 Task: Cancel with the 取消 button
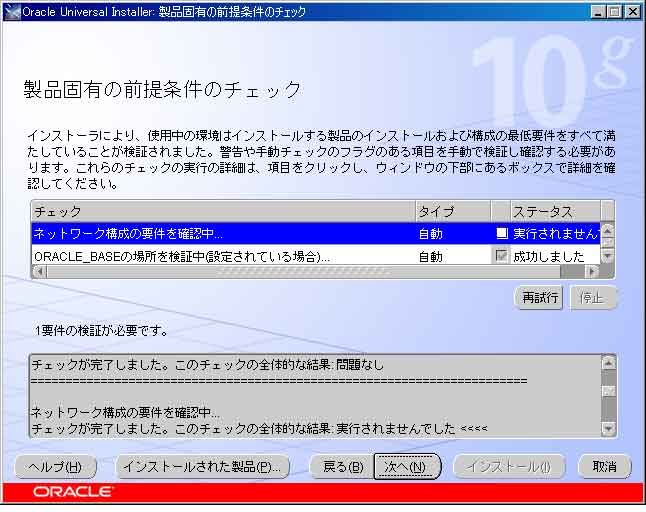tap(604, 467)
